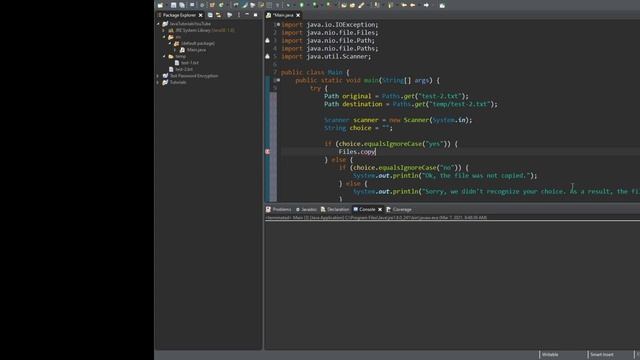Toggle Link with Editor in Package Explorer

click(219, 15)
